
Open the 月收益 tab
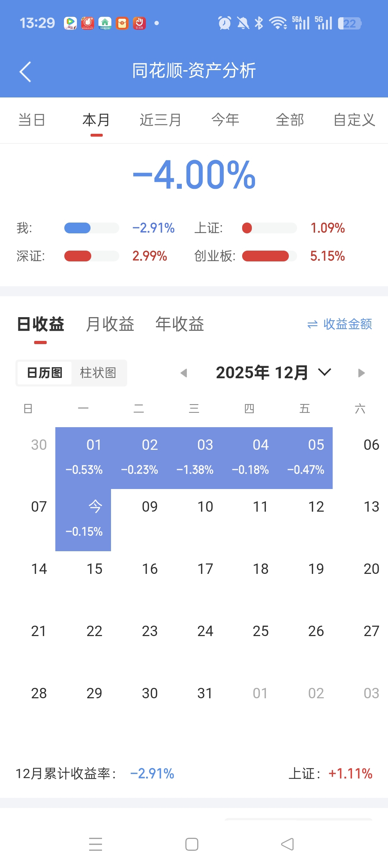pos(110,324)
